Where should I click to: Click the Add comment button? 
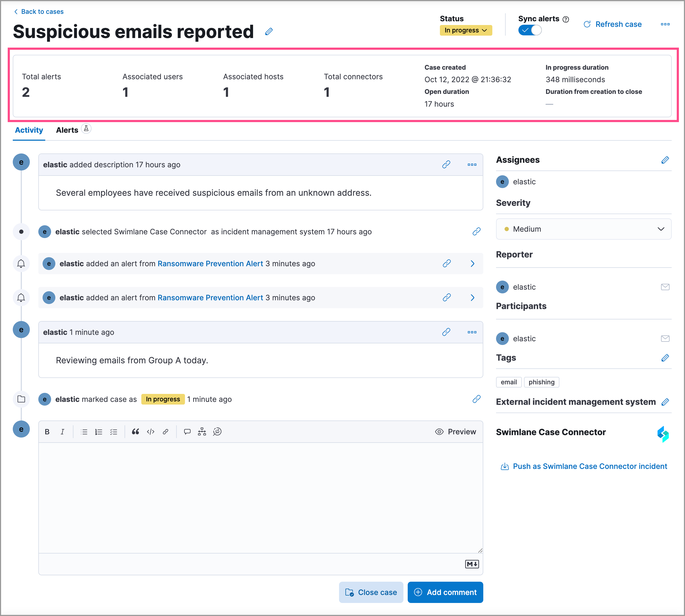click(x=445, y=592)
